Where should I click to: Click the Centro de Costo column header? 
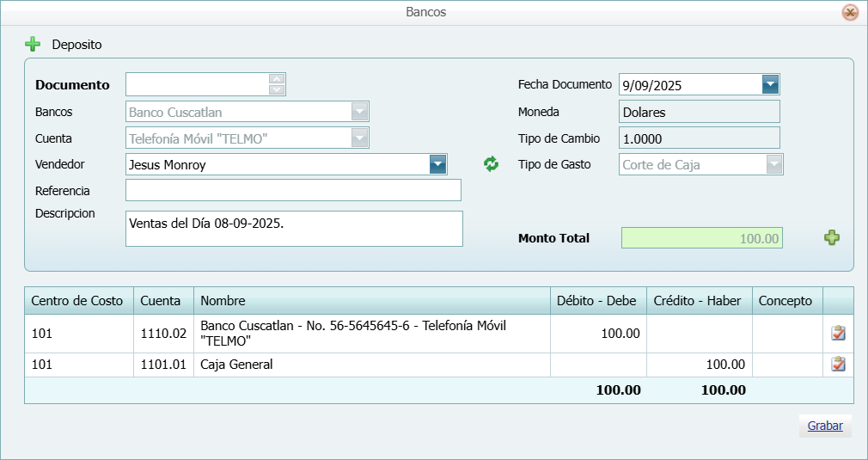pyautogui.click(x=77, y=301)
